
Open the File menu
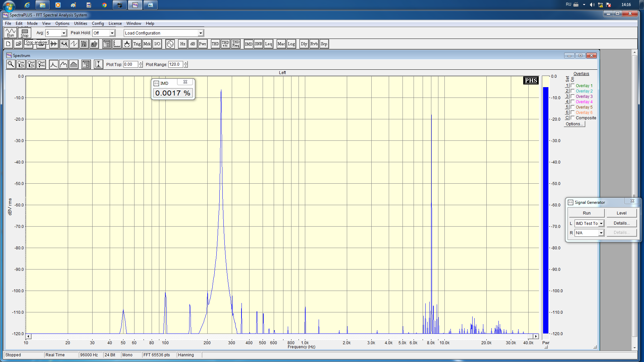pyautogui.click(x=8, y=23)
